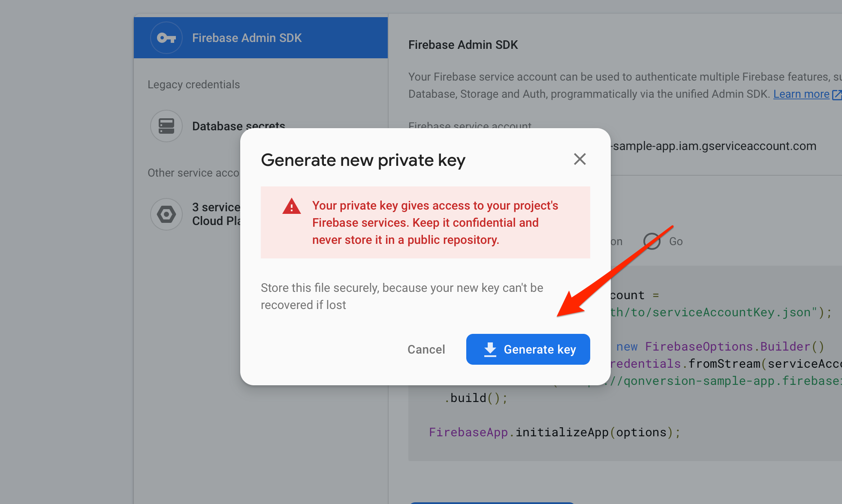Click the gserviceaccount.com service account email
Image resolution: width=842 pixels, height=504 pixels.
point(714,146)
